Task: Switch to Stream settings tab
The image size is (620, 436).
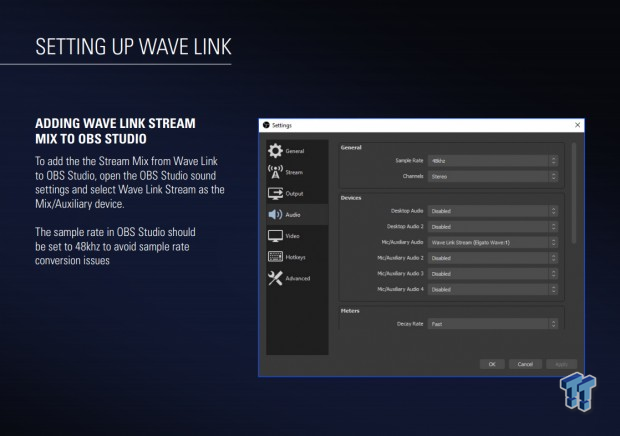Action: (x=297, y=172)
